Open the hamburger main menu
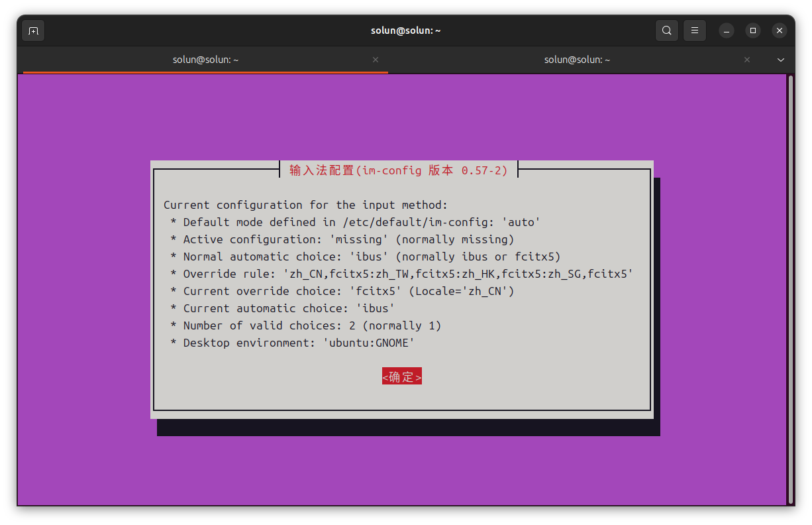 point(695,30)
